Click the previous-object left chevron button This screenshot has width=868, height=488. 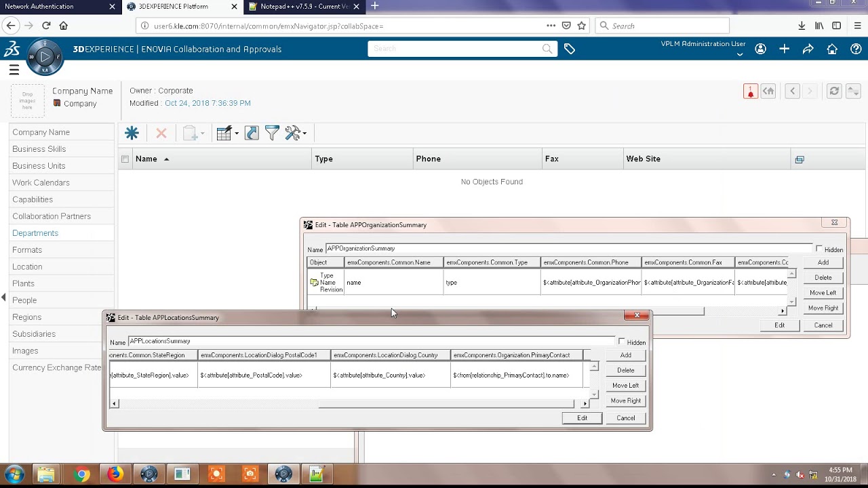(792, 91)
